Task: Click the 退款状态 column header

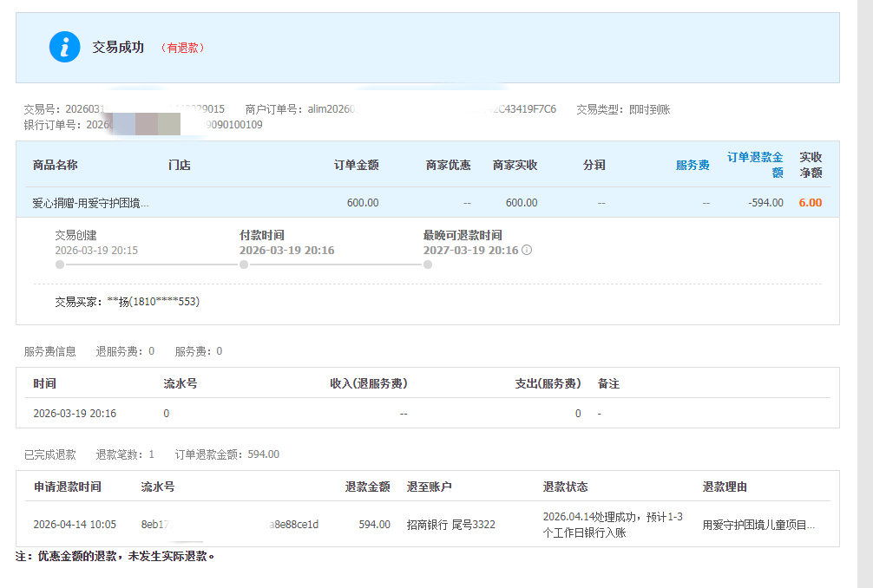Action: point(565,487)
